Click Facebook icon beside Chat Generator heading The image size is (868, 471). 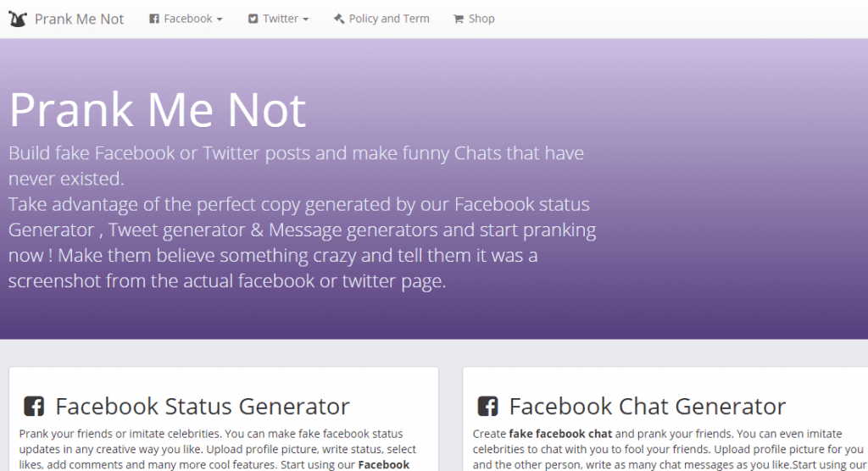487,407
